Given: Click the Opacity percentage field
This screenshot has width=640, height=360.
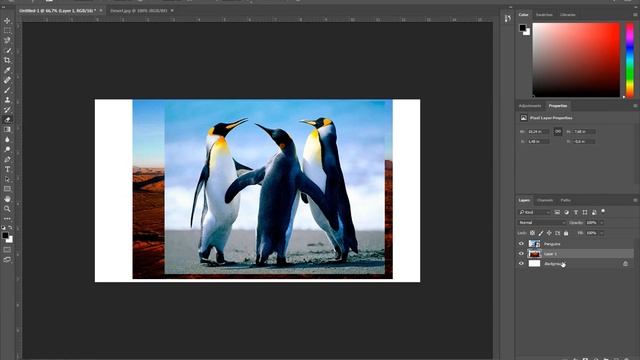Looking at the screenshot, I should click(592, 222).
